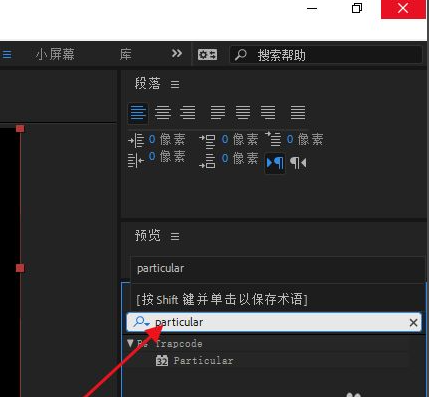The width and height of the screenshot is (429, 397).
Task: Close the application window
Action: (403, 8)
